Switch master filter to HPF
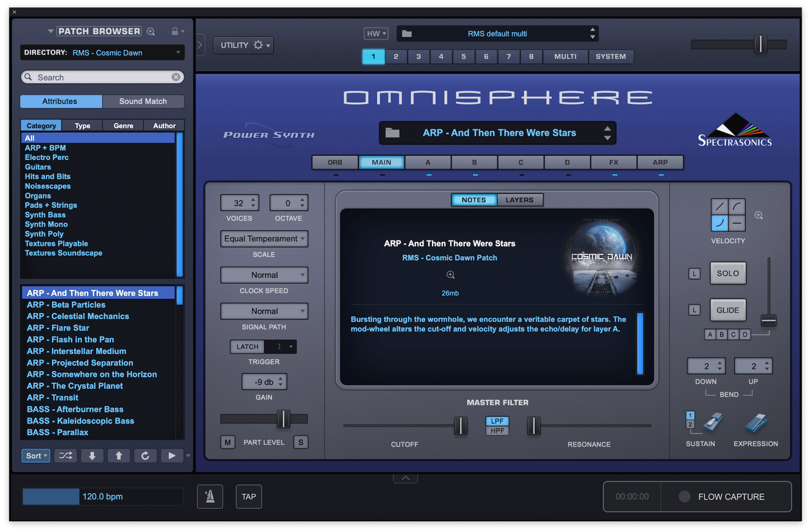 pos(497,431)
